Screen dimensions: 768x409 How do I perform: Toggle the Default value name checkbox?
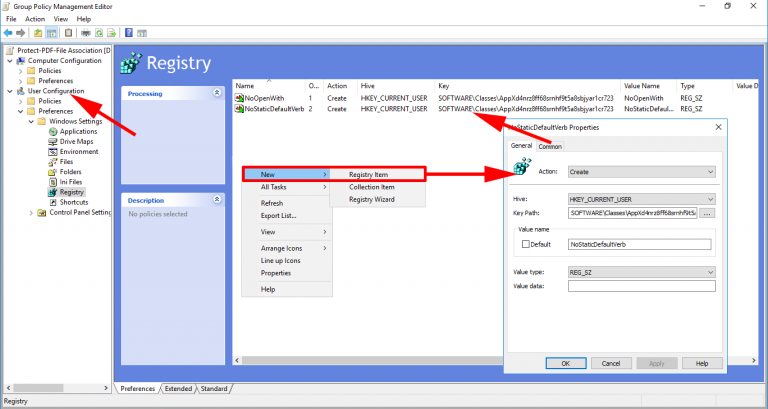click(526, 244)
